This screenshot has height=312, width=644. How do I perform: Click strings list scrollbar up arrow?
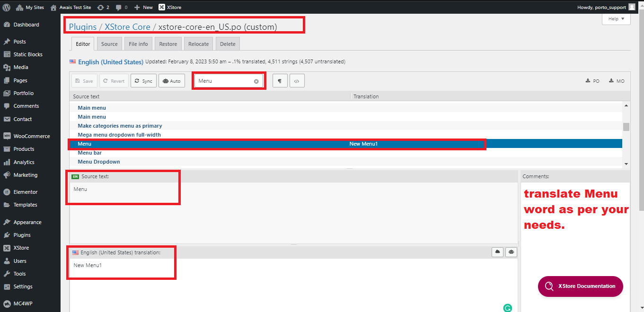(x=626, y=105)
